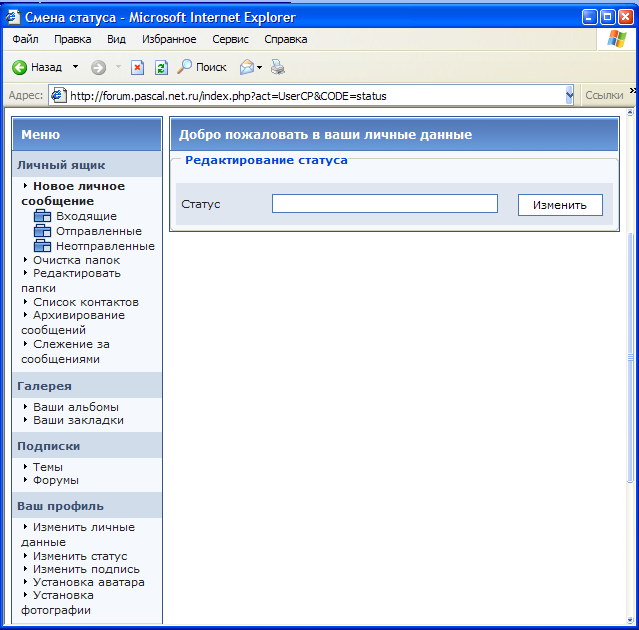Open the Файл menu
This screenshot has width=639, height=630.
point(26,39)
